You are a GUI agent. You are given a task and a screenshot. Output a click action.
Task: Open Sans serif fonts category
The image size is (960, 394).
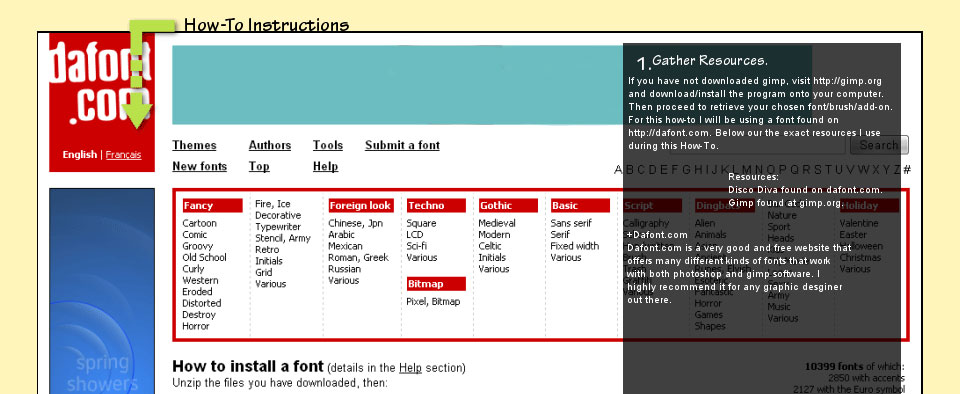[x=571, y=223]
